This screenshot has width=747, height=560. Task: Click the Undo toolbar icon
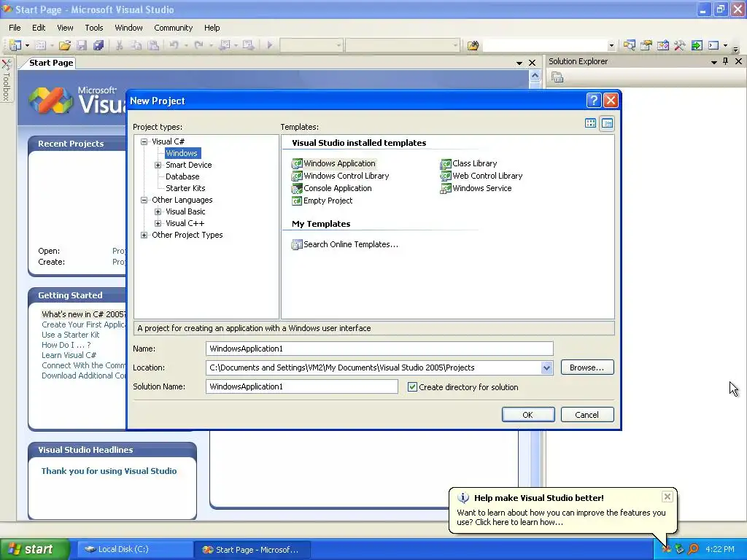point(174,45)
